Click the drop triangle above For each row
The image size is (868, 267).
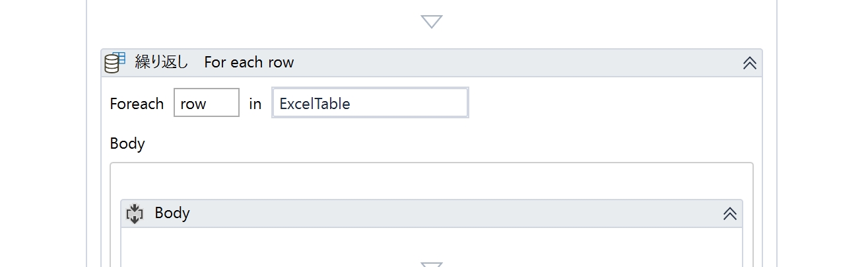[431, 21]
